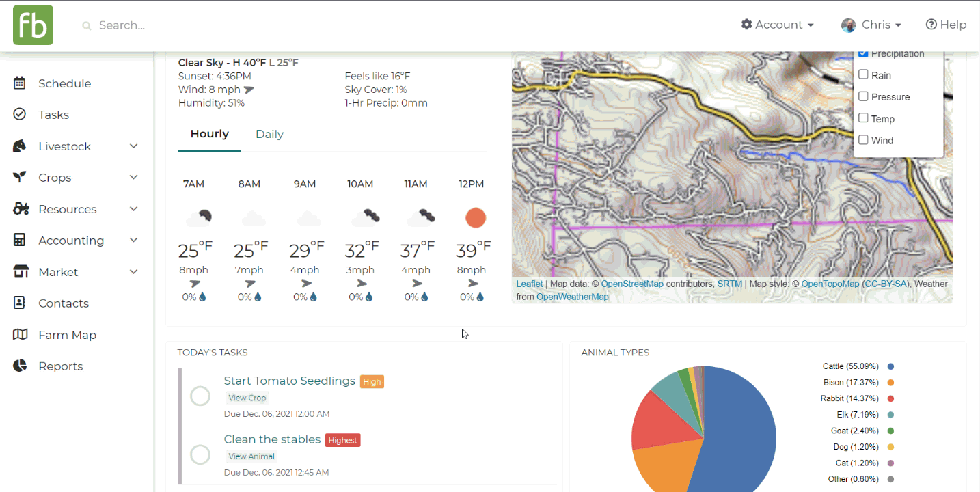Enable the Temp map layer
The image size is (980, 492).
click(x=863, y=118)
